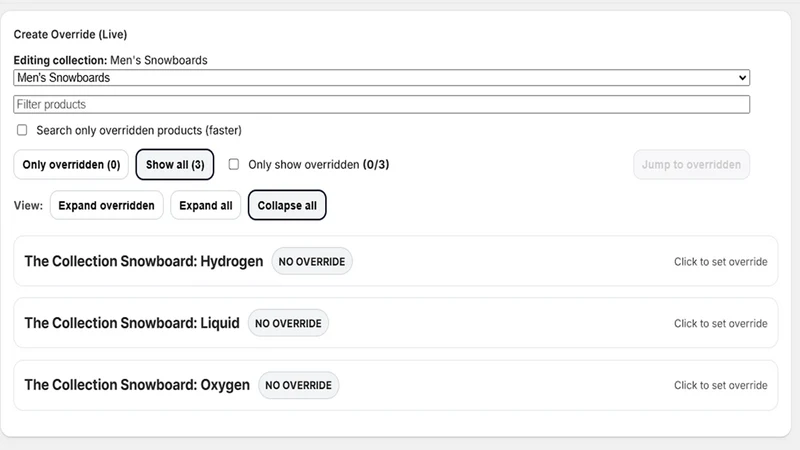Click the 'View:' label text

click(28, 205)
